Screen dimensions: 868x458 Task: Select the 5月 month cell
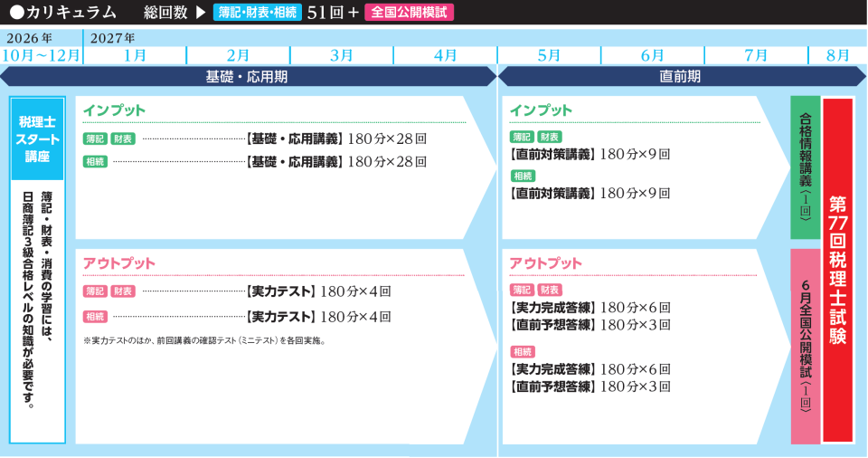tap(549, 55)
